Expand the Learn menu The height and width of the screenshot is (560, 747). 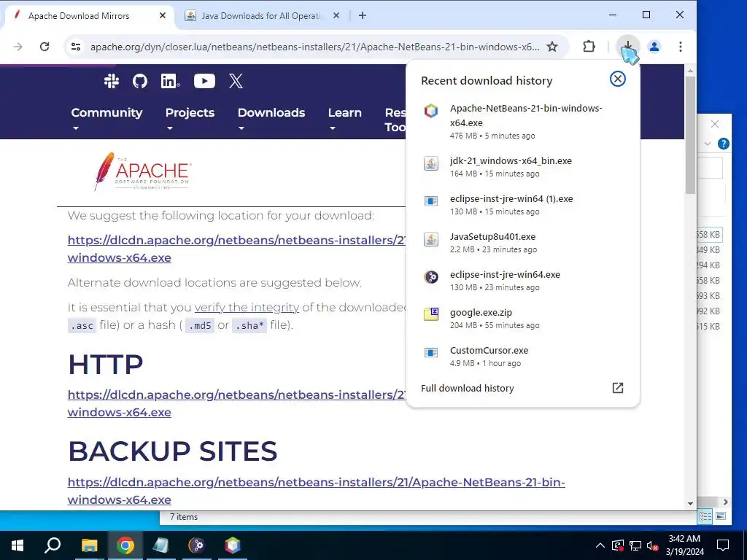344,118
